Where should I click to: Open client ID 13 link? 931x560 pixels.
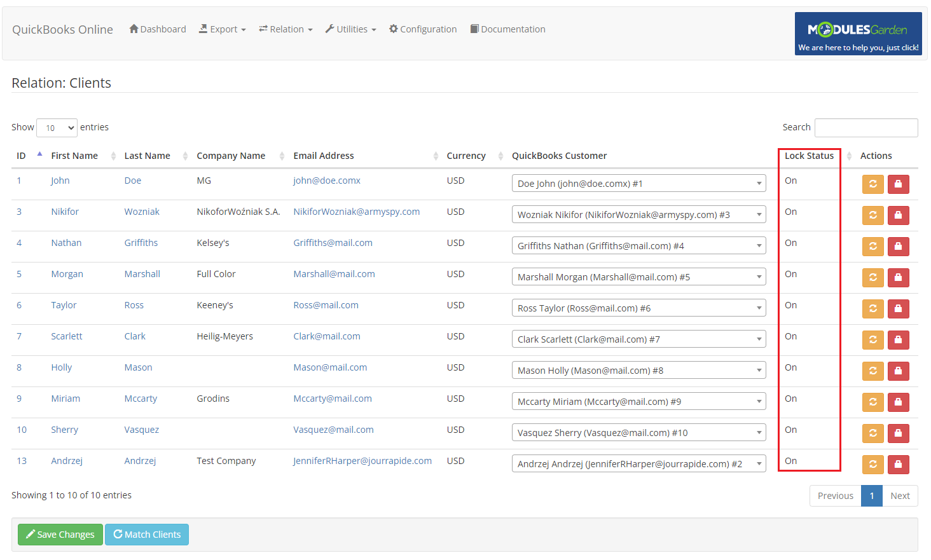[22, 461]
